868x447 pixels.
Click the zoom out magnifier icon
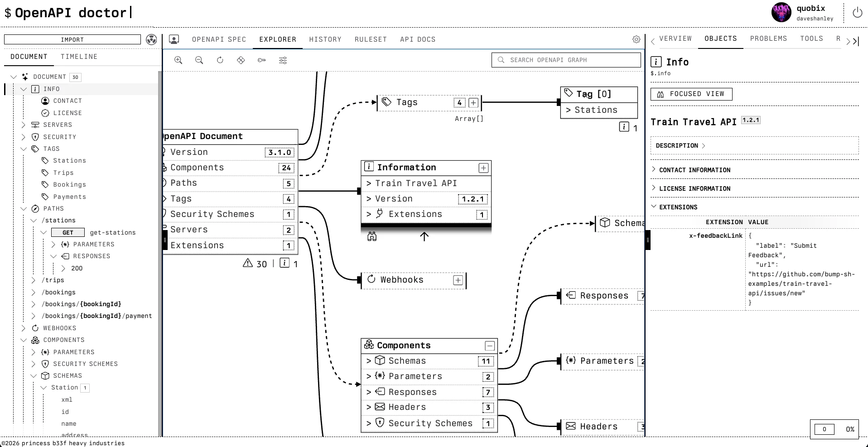point(199,60)
